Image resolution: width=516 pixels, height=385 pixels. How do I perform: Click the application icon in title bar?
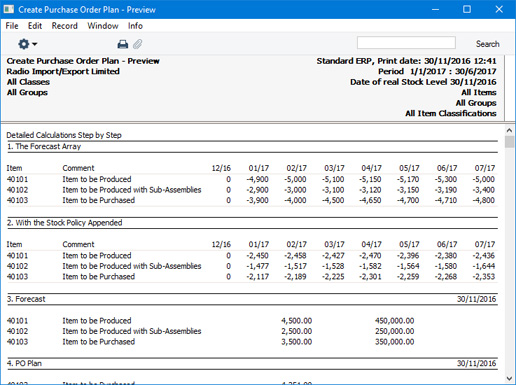(x=9, y=9)
